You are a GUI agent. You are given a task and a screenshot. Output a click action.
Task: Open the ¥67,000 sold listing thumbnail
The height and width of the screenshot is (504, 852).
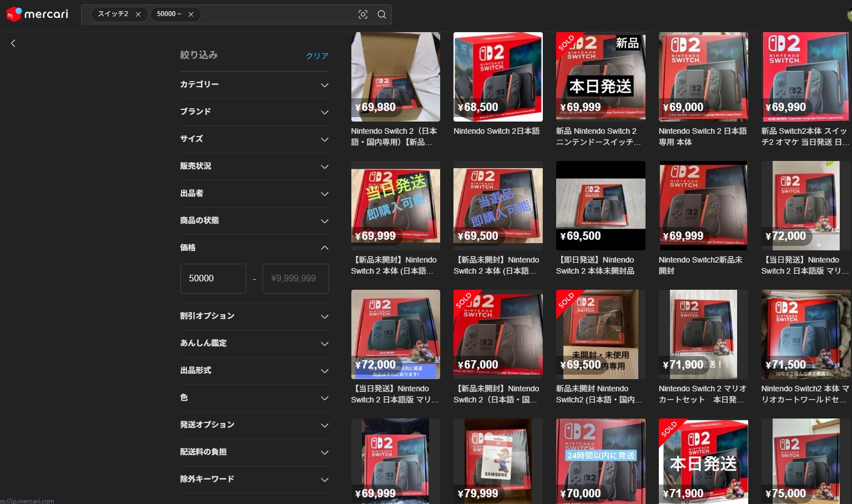[498, 334]
